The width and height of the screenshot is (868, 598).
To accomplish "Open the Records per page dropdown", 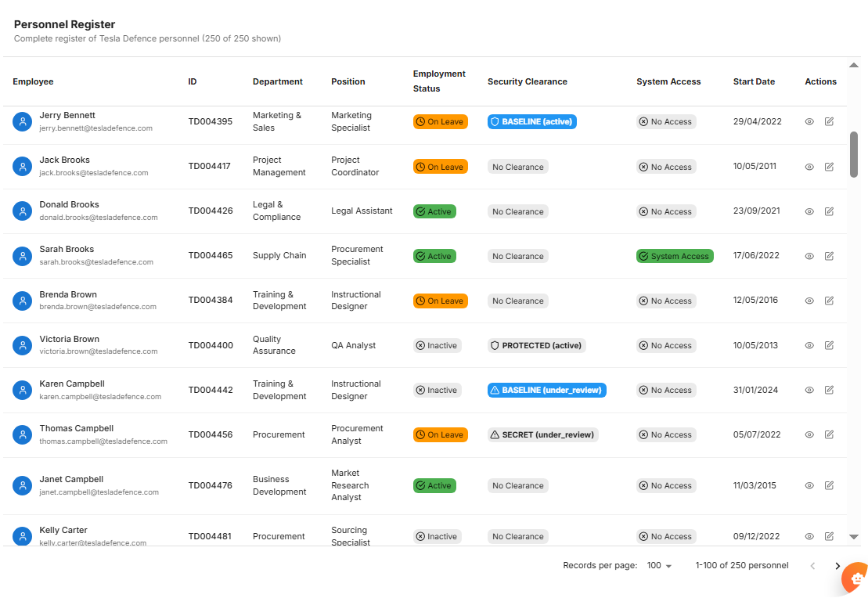I will click(659, 566).
